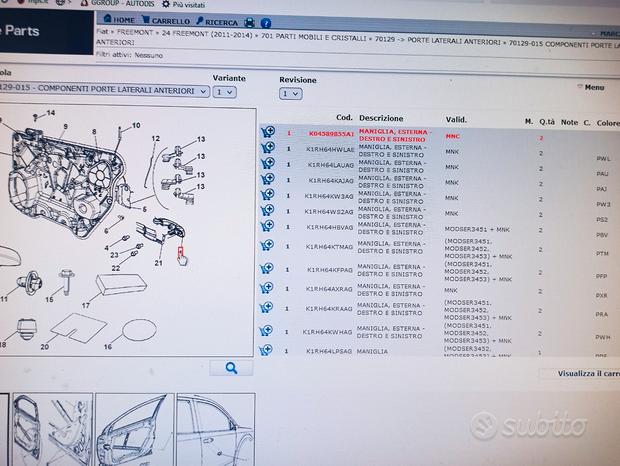This screenshot has width=620, height=466.
Task: Open the HOME menu item
Action: click(119, 19)
